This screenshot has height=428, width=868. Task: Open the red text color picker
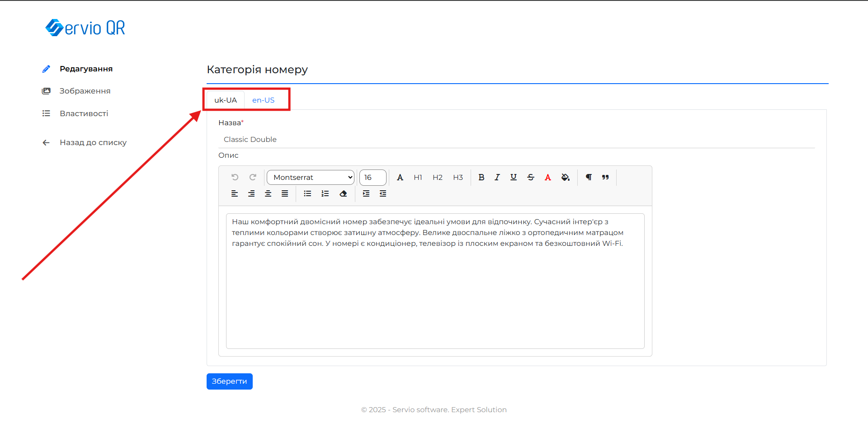(x=548, y=178)
